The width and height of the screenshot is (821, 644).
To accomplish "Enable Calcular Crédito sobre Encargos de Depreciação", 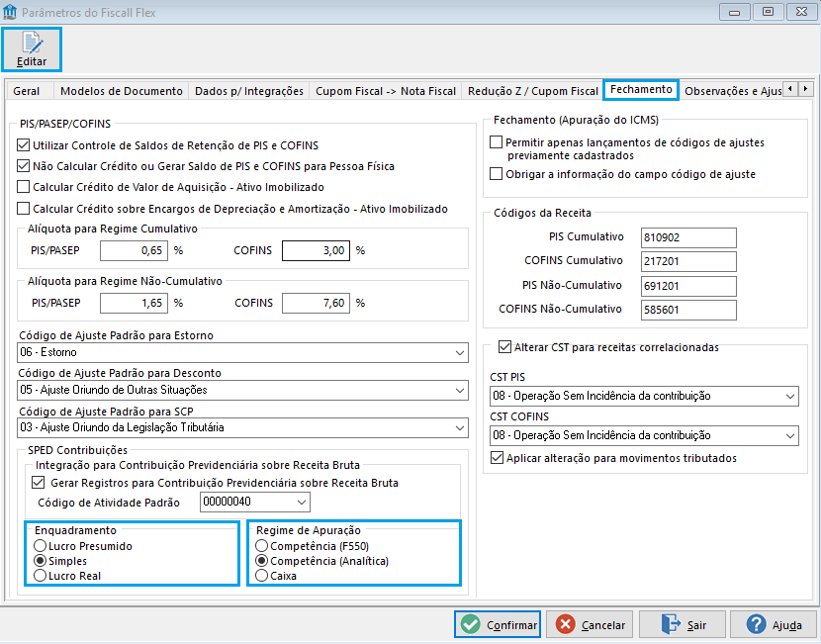I will click(23, 209).
